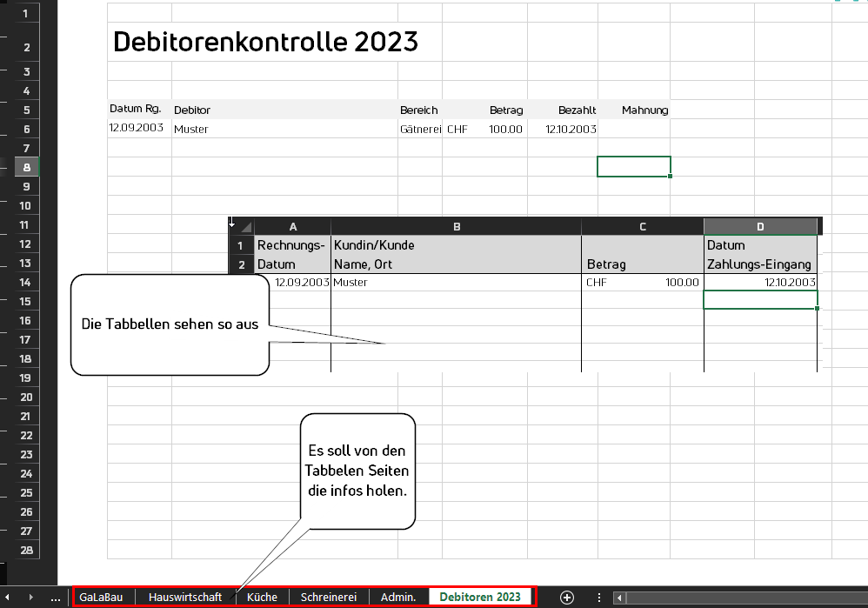Click the Kundin/Kunde header in the embedded table

457,254
